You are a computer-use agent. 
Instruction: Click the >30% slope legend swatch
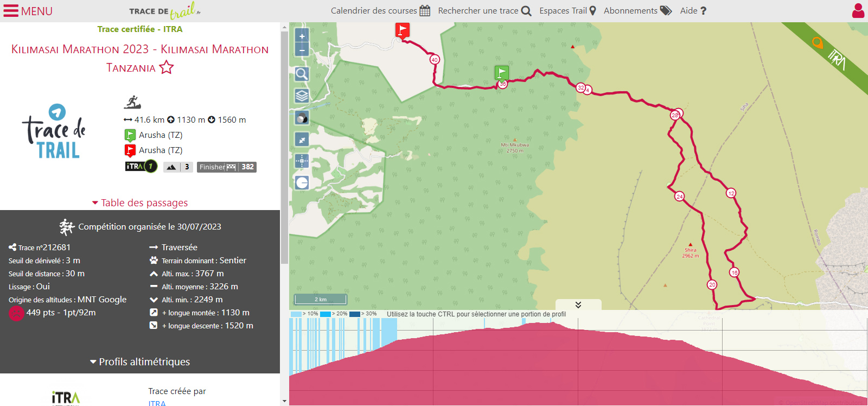355,314
